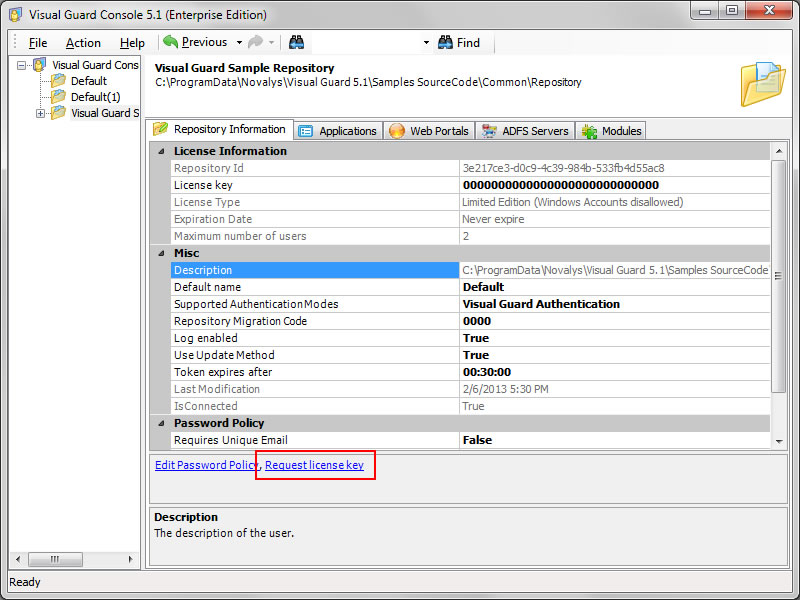The height and width of the screenshot is (600, 800).
Task: Switch to the ADFS Servers tab
Action: [525, 131]
